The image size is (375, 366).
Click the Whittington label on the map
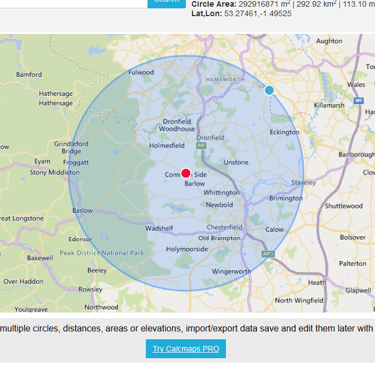pyautogui.click(x=221, y=193)
